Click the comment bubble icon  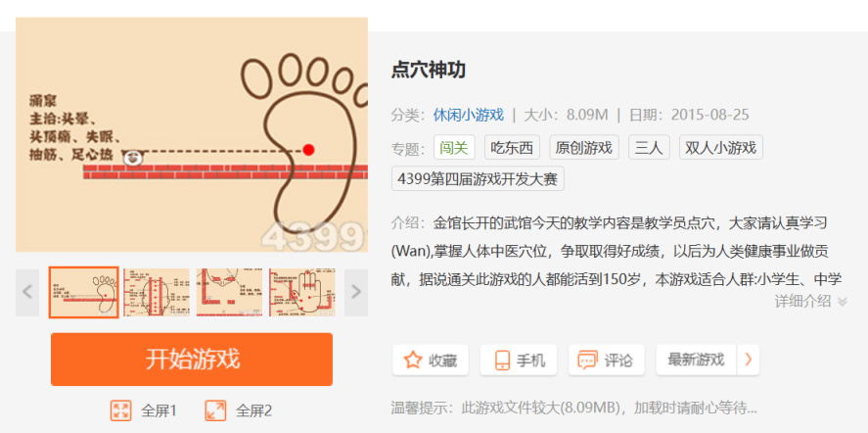pyautogui.click(x=587, y=360)
